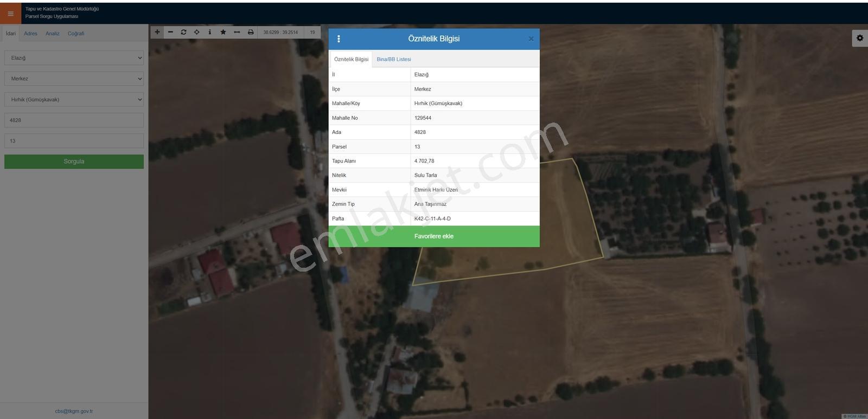Open the hamburger menu
Image resolution: width=868 pixels, height=419 pixels.
click(x=10, y=14)
